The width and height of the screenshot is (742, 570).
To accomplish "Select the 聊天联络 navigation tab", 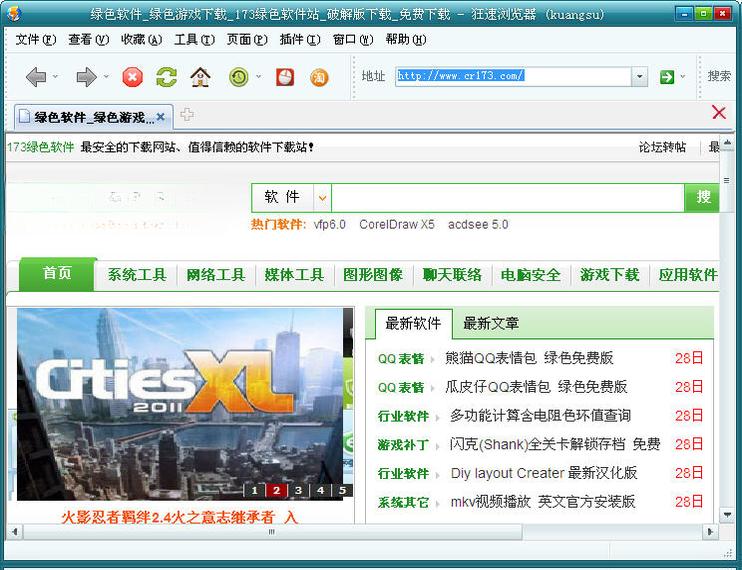I will pos(452,275).
